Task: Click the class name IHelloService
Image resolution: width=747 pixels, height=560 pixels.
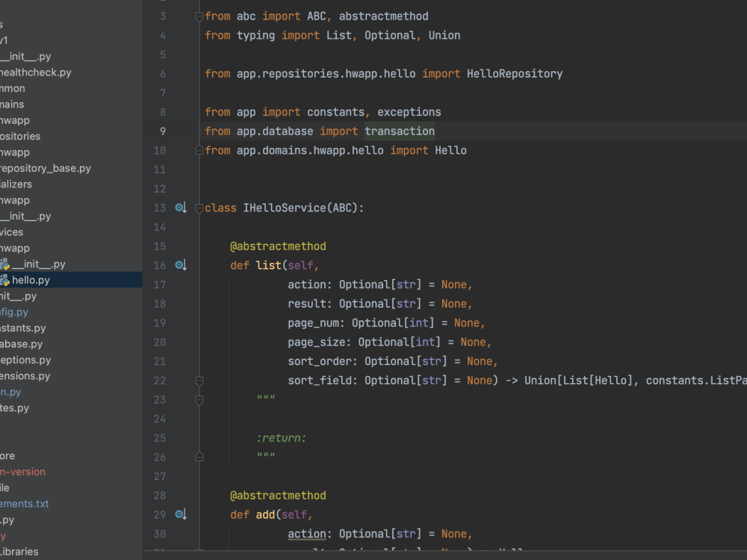Action: (x=285, y=208)
